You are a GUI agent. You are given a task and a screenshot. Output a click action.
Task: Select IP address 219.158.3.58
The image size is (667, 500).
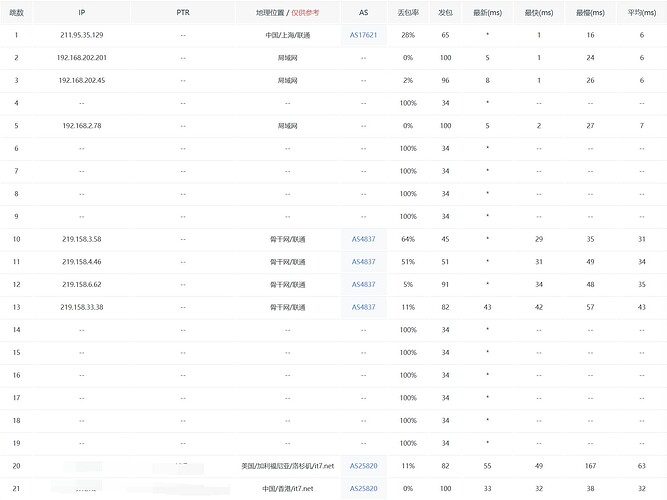coord(82,239)
